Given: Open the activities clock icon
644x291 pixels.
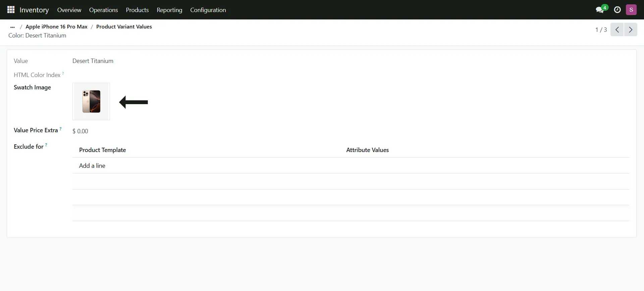Looking at the screenshot, I should point(617,10).
